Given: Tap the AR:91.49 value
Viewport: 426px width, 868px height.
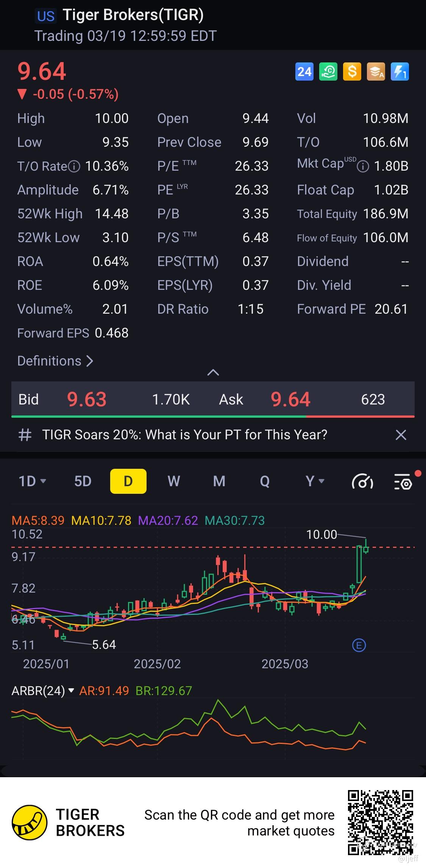Looking at the screenshot, I should (104, 691).
